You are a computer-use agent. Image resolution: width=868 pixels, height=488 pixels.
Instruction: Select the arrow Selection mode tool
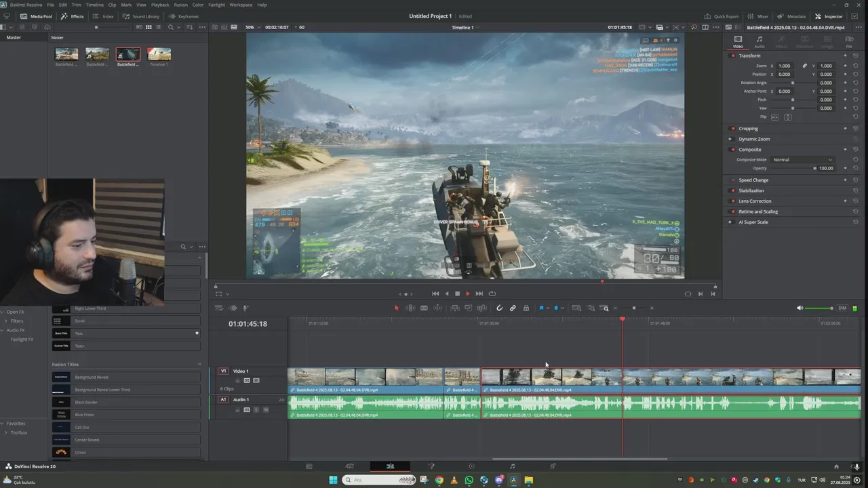pyautogui.click(x=397, y=308)
